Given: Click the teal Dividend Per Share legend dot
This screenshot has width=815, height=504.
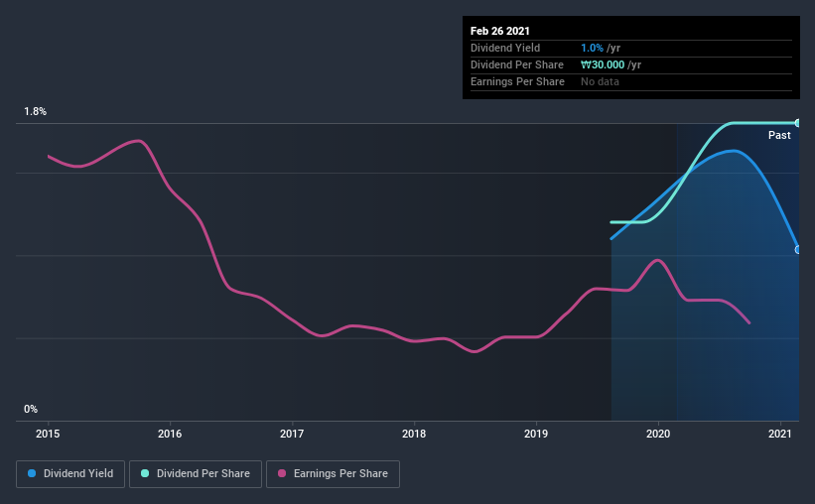Looking at the screenshot, I should tap(145, 473).
